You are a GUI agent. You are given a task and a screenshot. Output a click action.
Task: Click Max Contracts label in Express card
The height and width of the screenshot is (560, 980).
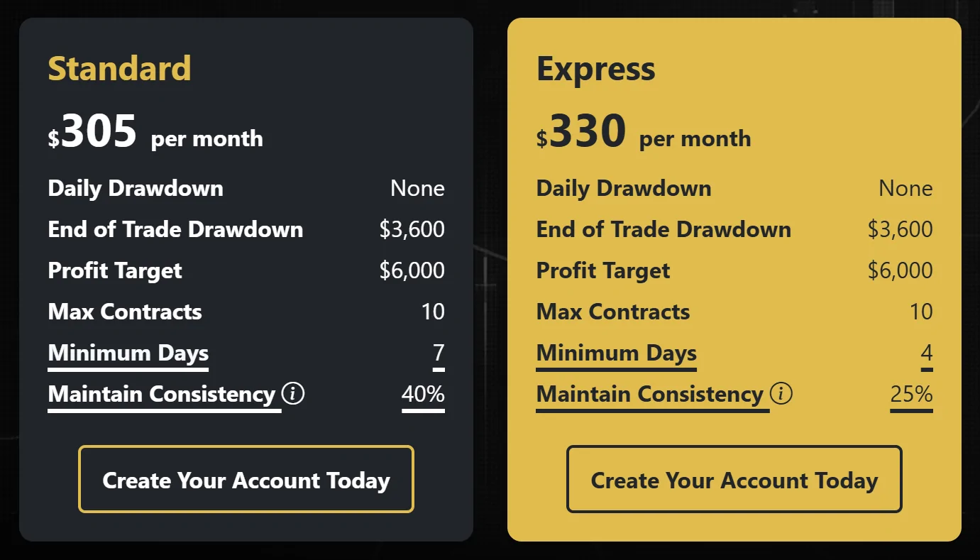coord(613,312)
